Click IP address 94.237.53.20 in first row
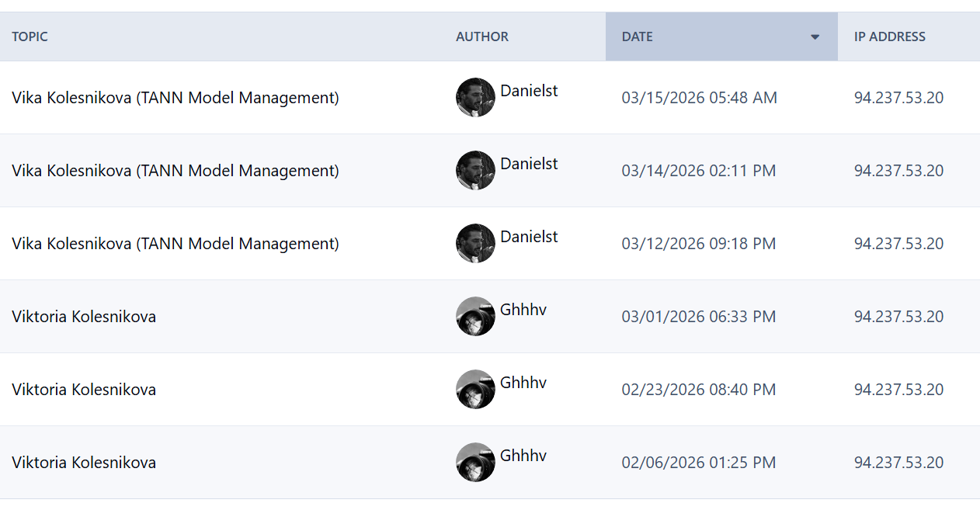This screenshot has height=517, width=980. [x=898, y=98]
